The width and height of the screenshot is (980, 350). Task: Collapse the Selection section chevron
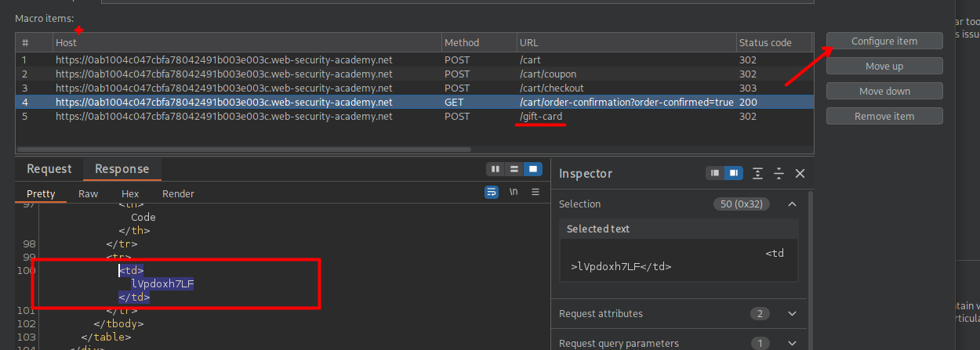792,204
